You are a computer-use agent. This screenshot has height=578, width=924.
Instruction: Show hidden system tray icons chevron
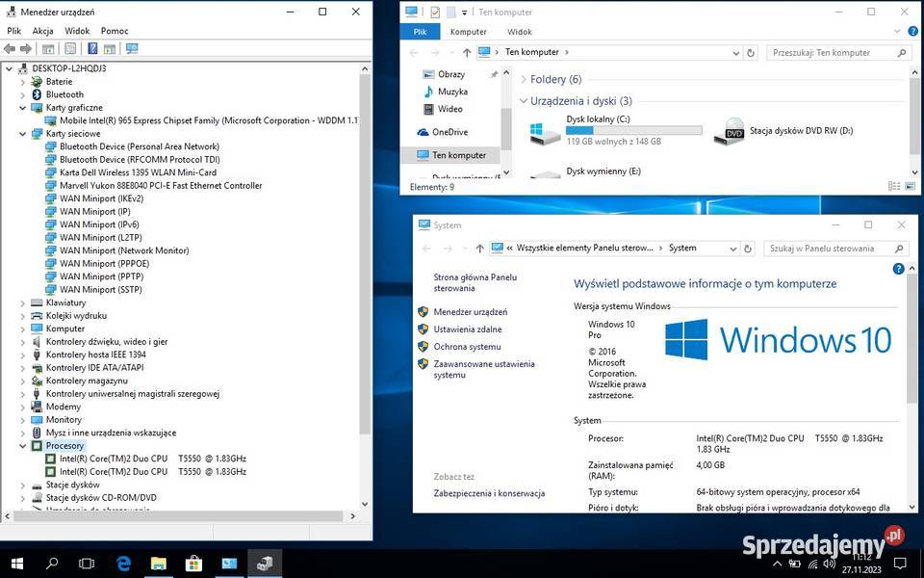(777, 565)
